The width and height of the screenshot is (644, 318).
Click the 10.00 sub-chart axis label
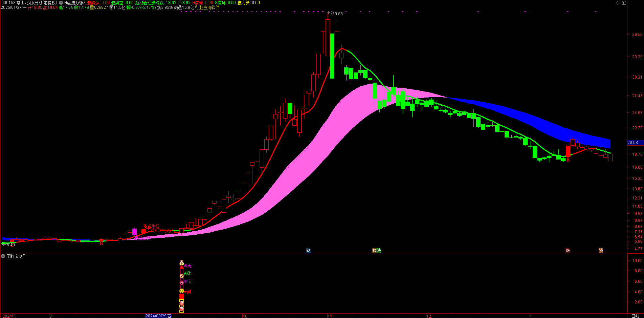pos(637,261)
